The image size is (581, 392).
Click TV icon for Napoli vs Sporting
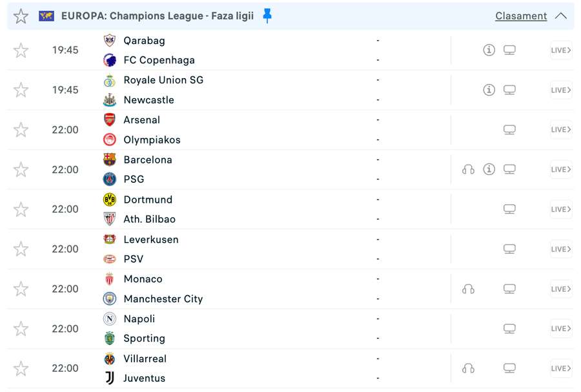509,329
